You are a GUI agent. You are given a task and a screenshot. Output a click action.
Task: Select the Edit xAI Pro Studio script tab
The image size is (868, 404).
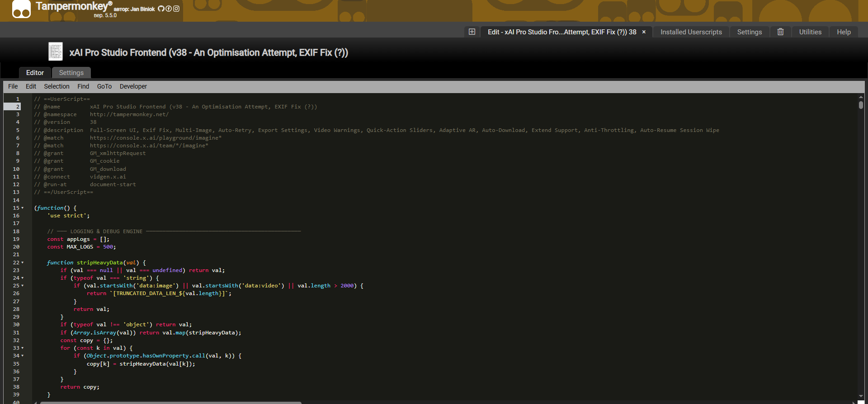[562, 32]
